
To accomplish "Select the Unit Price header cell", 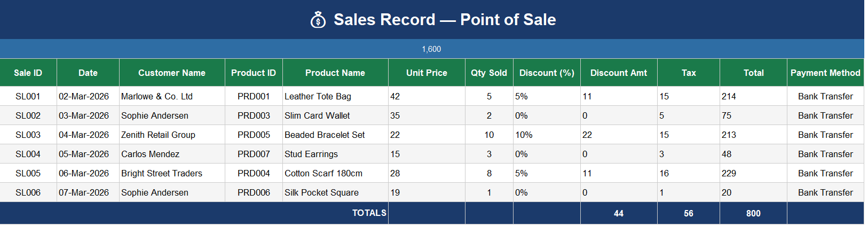I will coord(427,73).
